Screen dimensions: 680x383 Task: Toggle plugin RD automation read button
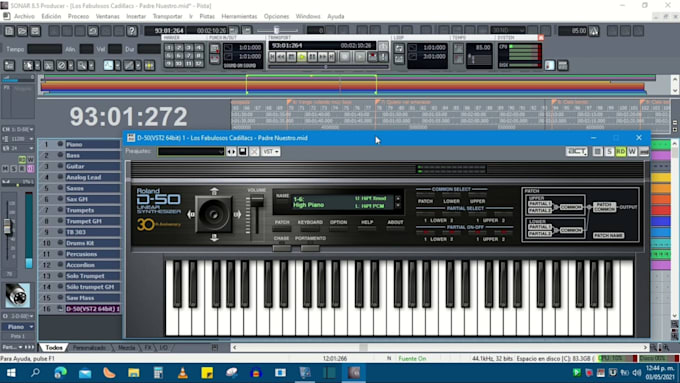(x=621, y=151)
